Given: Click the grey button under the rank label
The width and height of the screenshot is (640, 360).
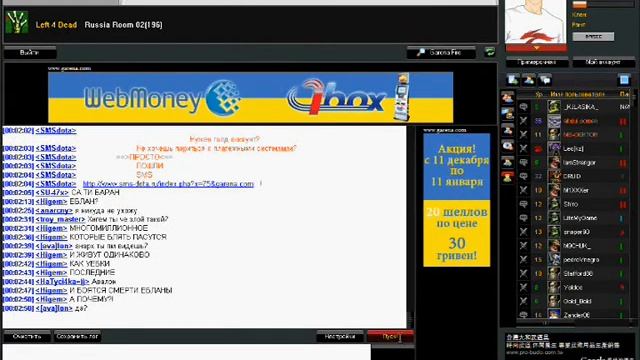Looking at the screenshot, I should (593, 37).
